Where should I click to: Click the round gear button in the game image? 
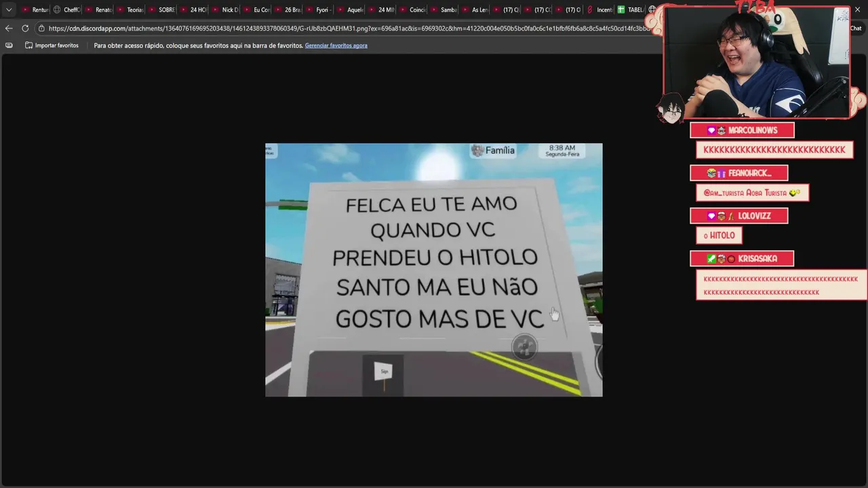click(524, 347)
